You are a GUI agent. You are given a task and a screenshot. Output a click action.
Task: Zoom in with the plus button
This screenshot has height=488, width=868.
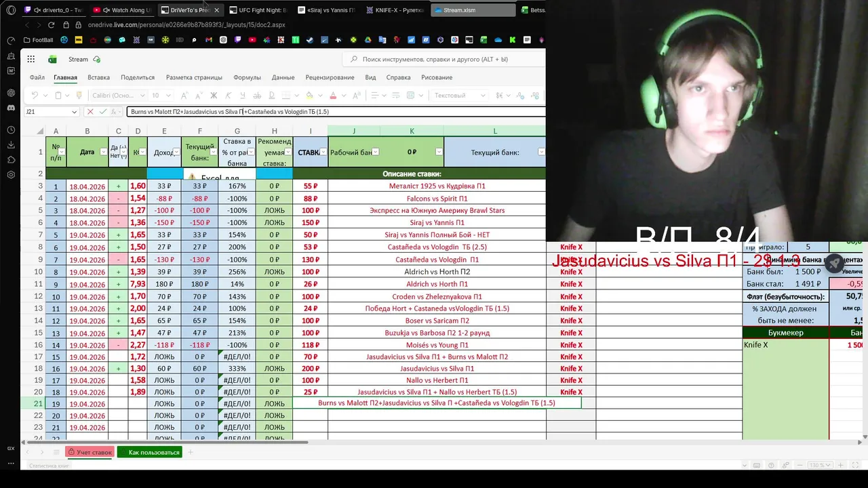(841, 465)
